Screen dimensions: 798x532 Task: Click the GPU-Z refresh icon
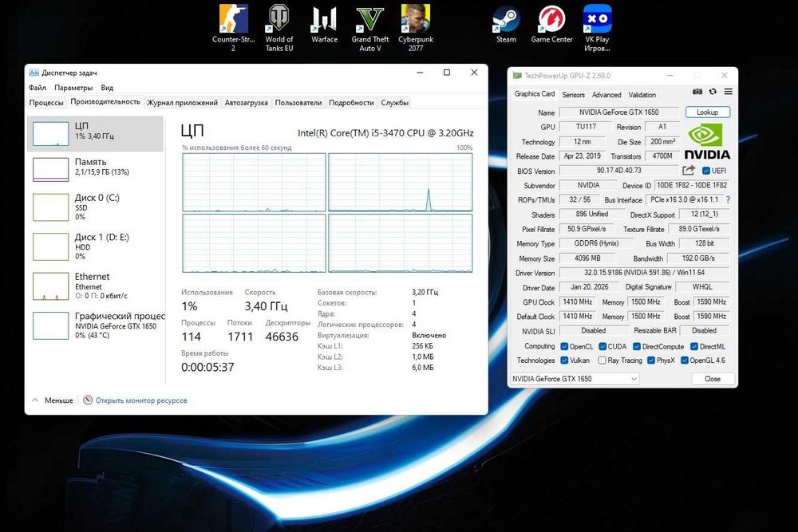(x=713, y=93)
